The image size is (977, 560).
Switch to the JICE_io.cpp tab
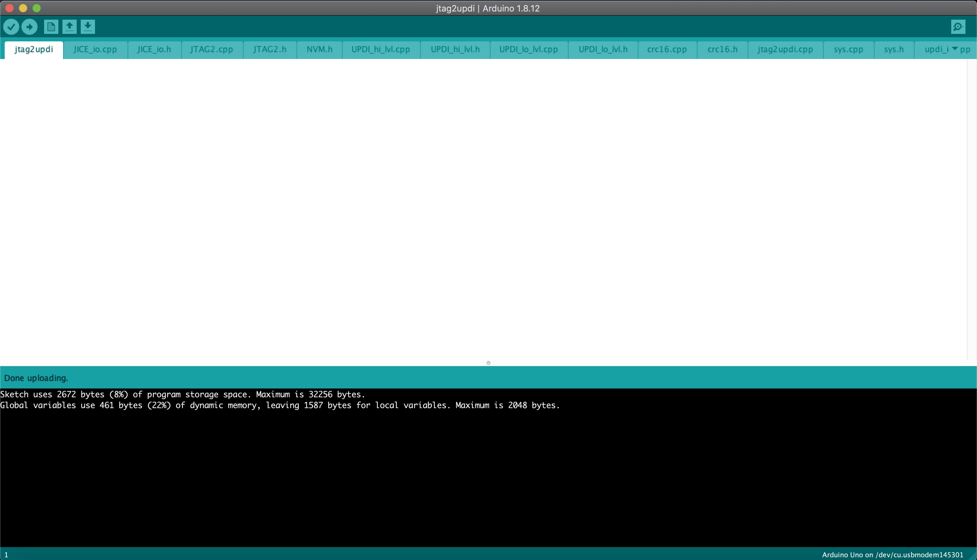pos(95,49)
